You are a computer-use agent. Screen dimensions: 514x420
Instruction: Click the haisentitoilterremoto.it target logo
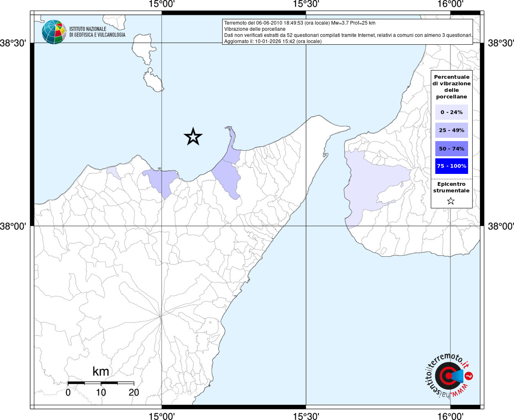pos(447,376)
